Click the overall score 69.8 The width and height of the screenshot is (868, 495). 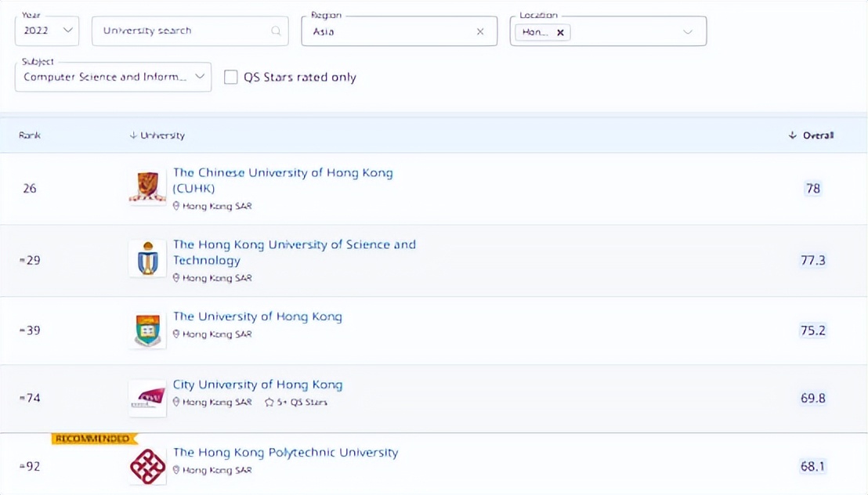tap(812, 398)
